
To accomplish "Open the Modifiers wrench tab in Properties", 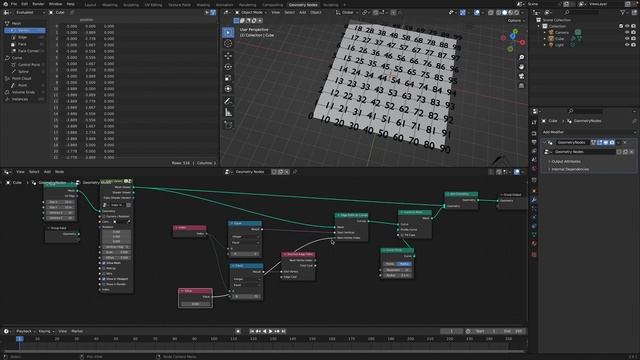I will 534,200.
